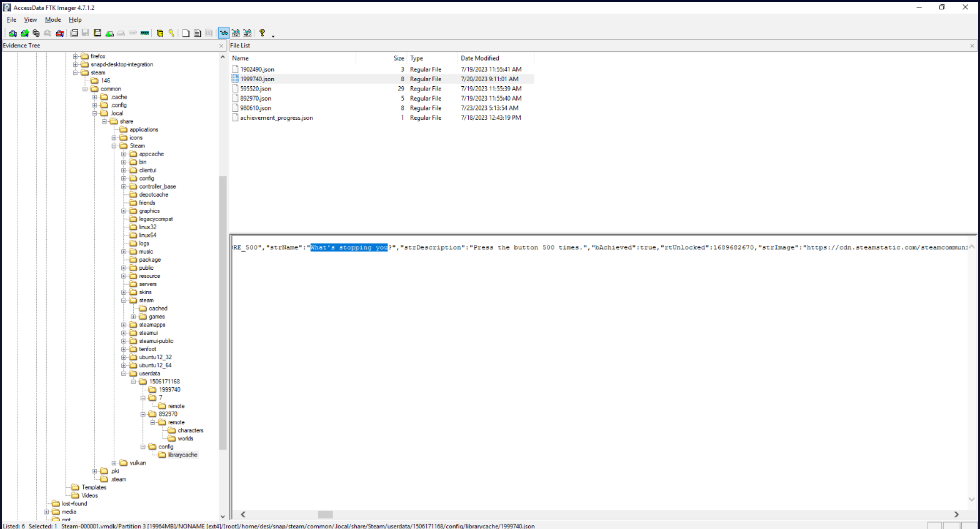Image resolution: width=980 pixels, height=529 pixels.
Task: Sort file list by Name column
Action: [x=292, y=58]
